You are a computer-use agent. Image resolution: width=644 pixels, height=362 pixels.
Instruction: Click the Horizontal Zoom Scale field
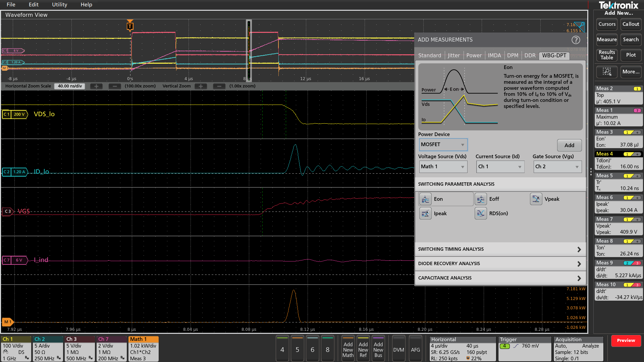[70, 86]
